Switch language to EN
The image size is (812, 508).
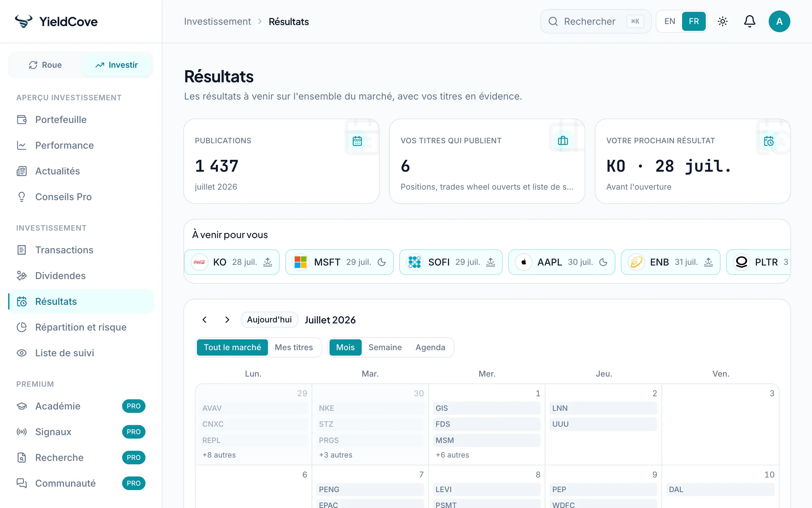670,21
